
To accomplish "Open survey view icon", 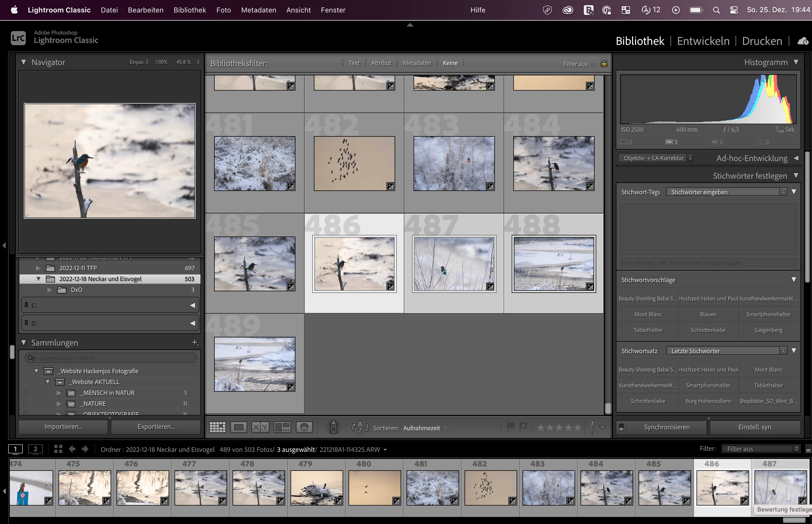I will (282, 427).
